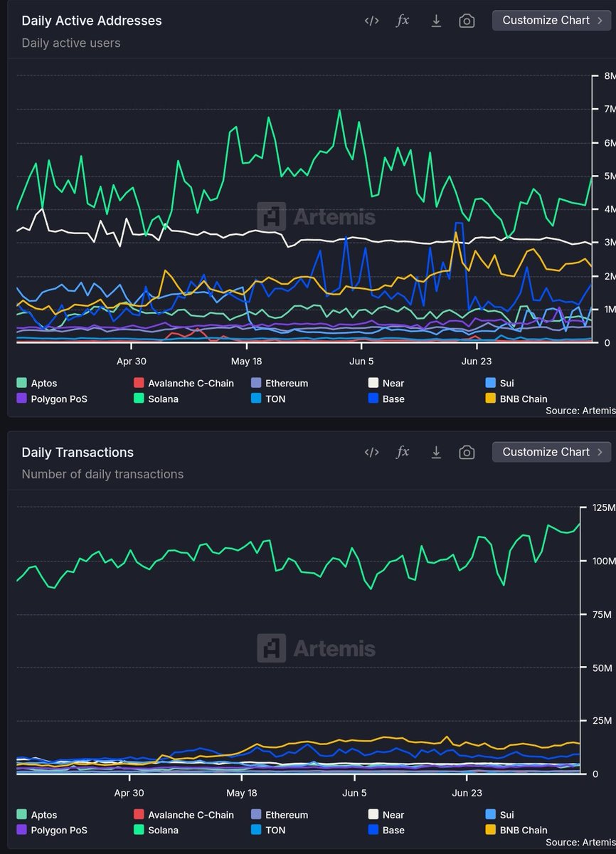
Task: Toggle Ethereum in Daily Active Addresses legend
Action: 280,383
